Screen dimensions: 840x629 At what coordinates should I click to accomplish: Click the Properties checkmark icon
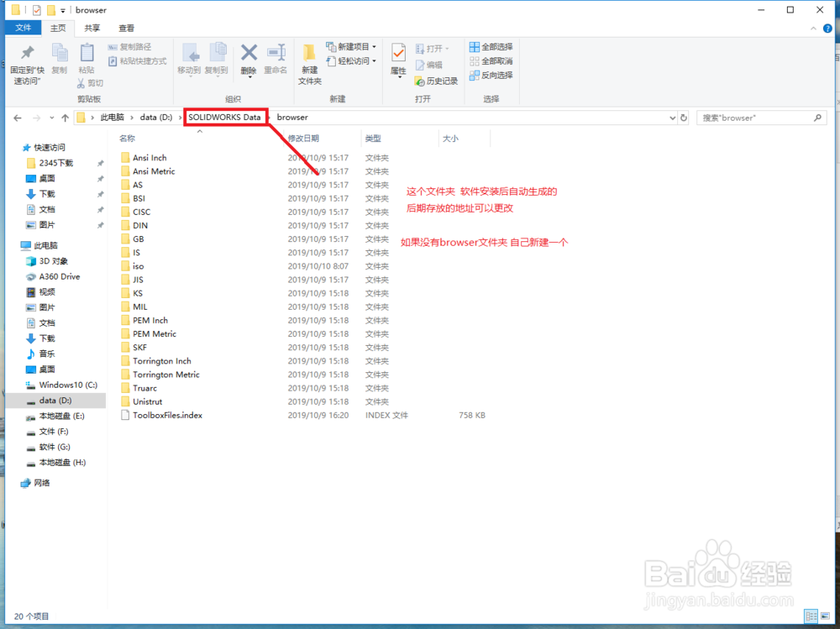pyautogui.click(x=398, y=54)
